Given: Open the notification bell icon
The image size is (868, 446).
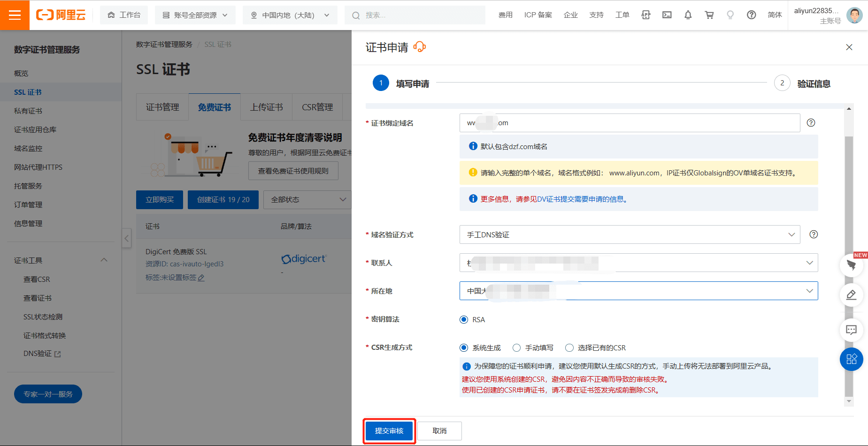Looking at the screenshot, I should [688, 15].
